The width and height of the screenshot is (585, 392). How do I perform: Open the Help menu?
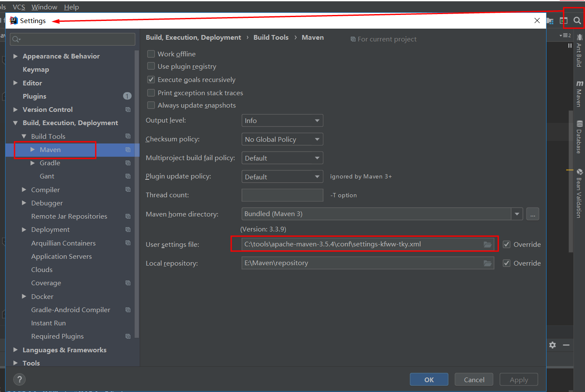point(71,7)
